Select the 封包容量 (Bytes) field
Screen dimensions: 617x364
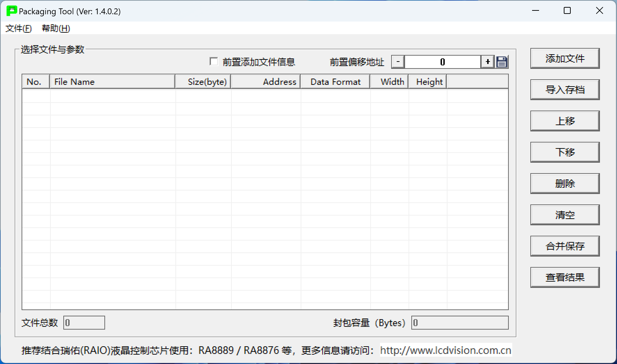click(459, 323)
